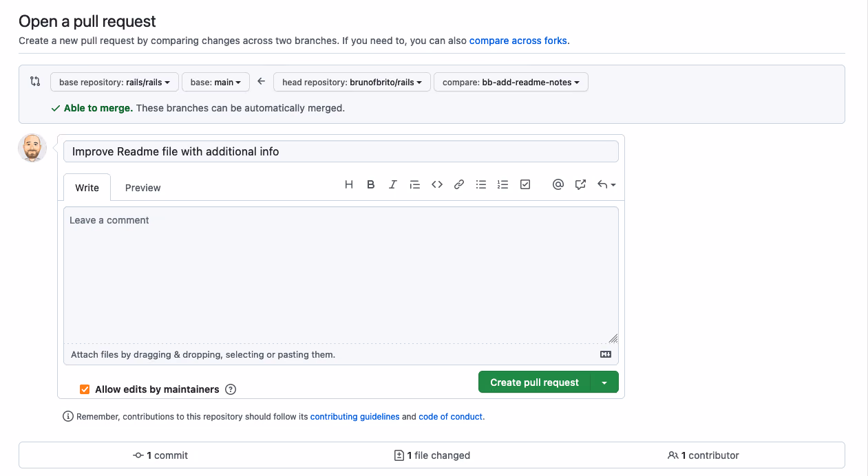Insert heading with the H icon
This screenshot has height=476, width=868.
pos(349,184)
